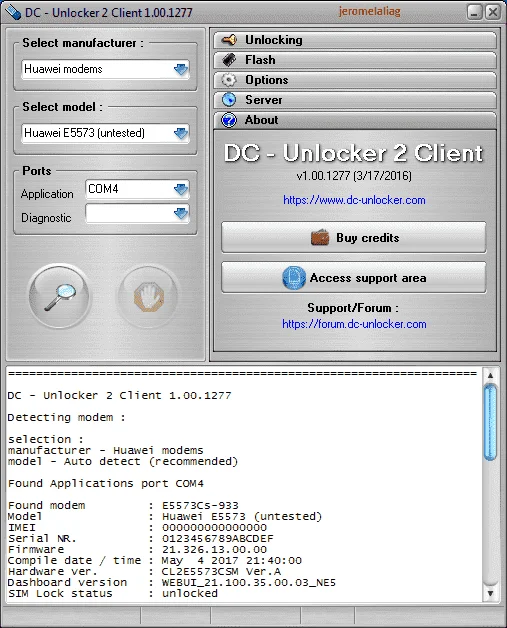Click the 'Serial NR.' log line
Image resolution: width=507 pixels, height=628 pixels.
click(141, 538)
